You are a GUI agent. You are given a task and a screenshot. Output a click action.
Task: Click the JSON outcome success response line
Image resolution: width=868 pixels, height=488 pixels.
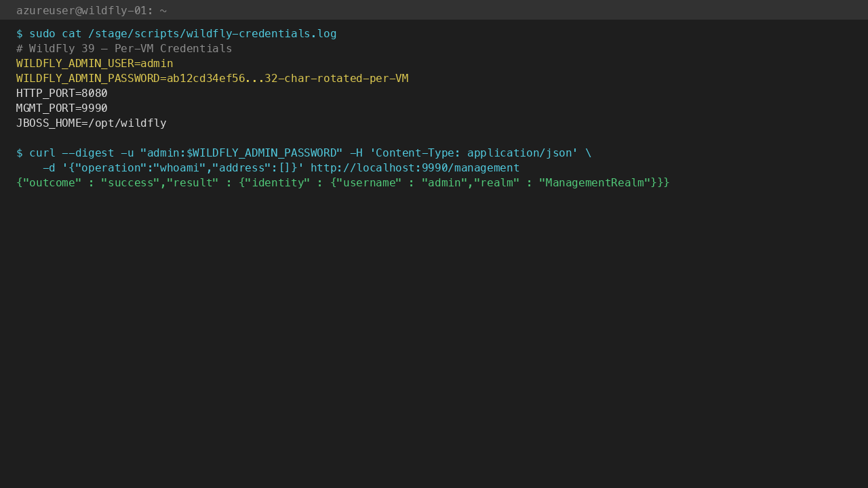[343, 183]
